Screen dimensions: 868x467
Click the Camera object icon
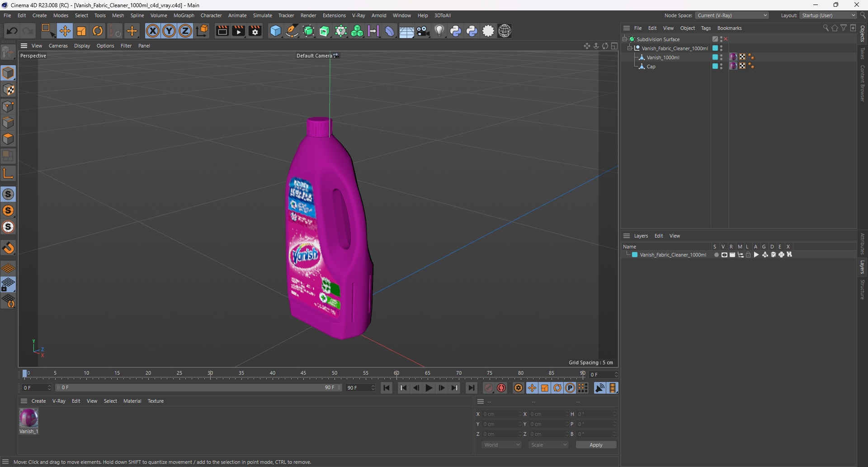click(x=423, y=31)
